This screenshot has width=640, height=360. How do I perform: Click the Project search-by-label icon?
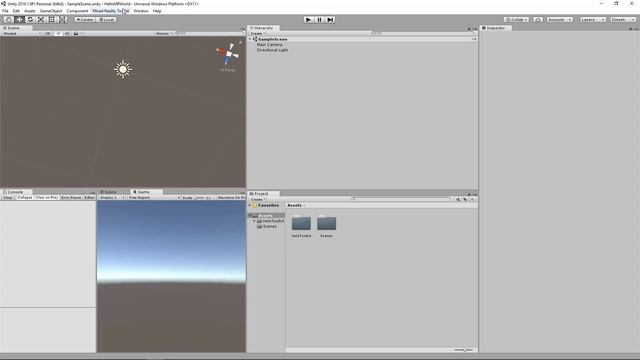coord(465,200)
